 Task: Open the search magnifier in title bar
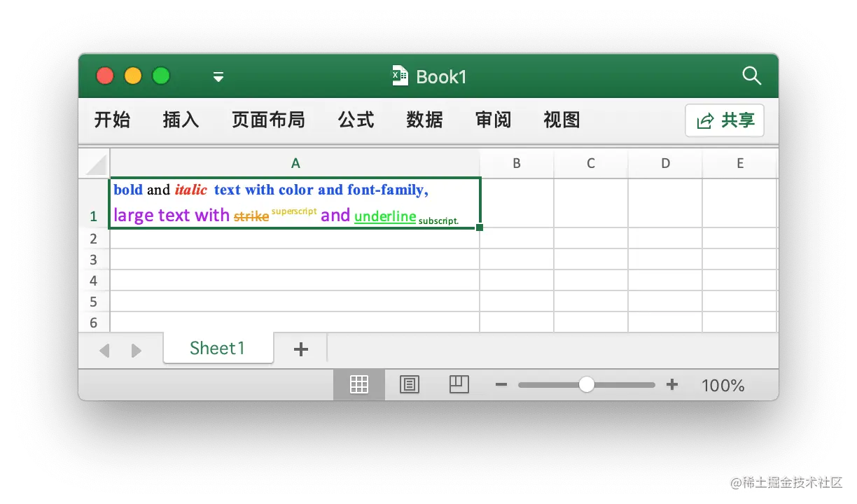click(751, 76)
